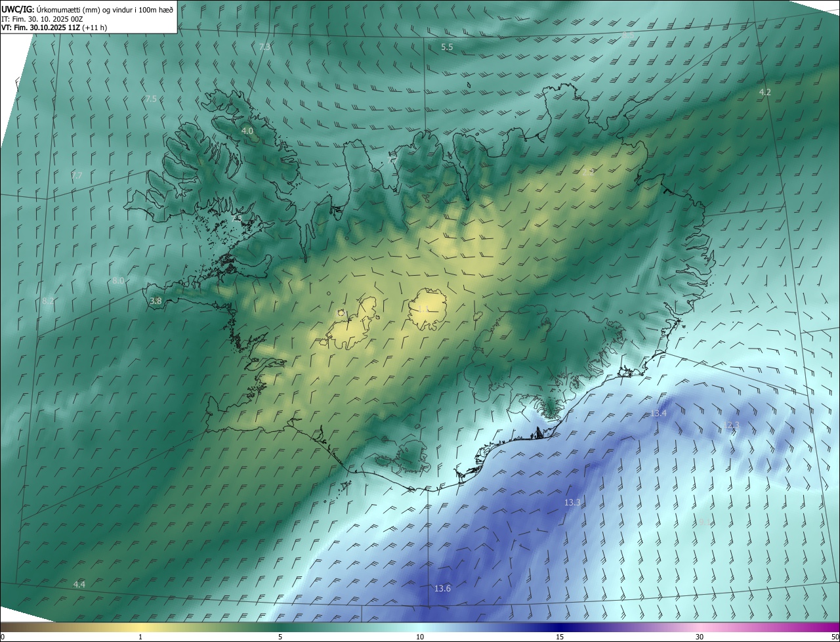The image size is (840, 642).
Task: Click the map value label 13.4
Action: [x=658, y=414]
